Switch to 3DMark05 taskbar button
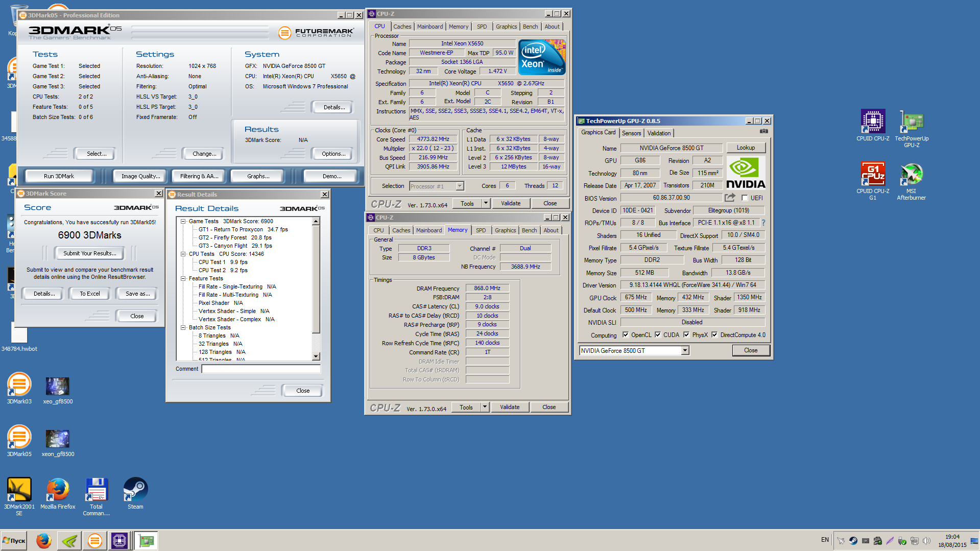 95,540
